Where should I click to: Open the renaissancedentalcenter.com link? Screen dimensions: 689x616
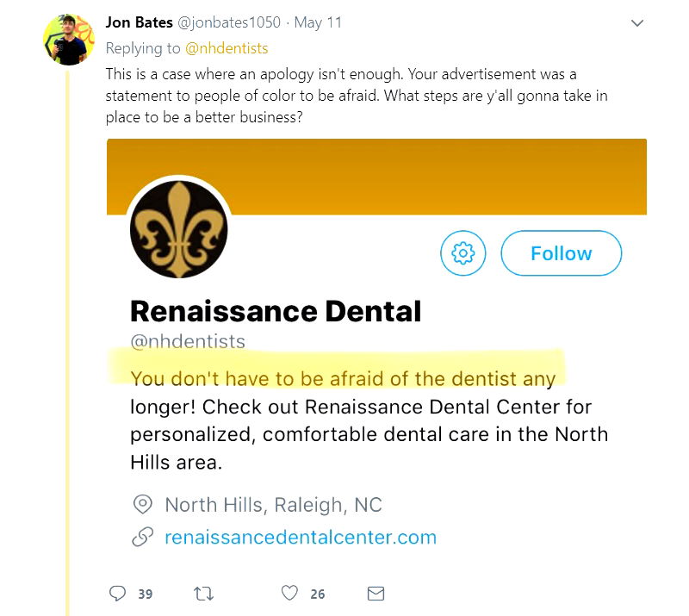coord(301,538)
